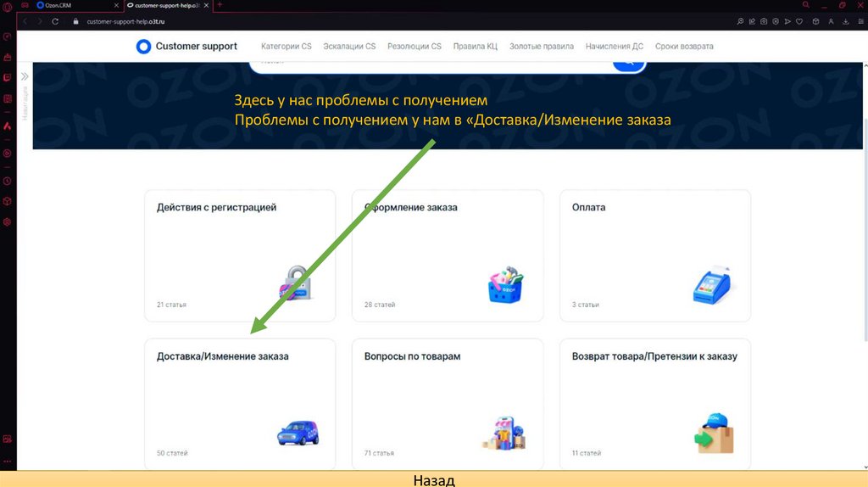Click the edit/share page toolbar icon
The height and width of the screenshot is (487, 868).
(x=752, y=21)
